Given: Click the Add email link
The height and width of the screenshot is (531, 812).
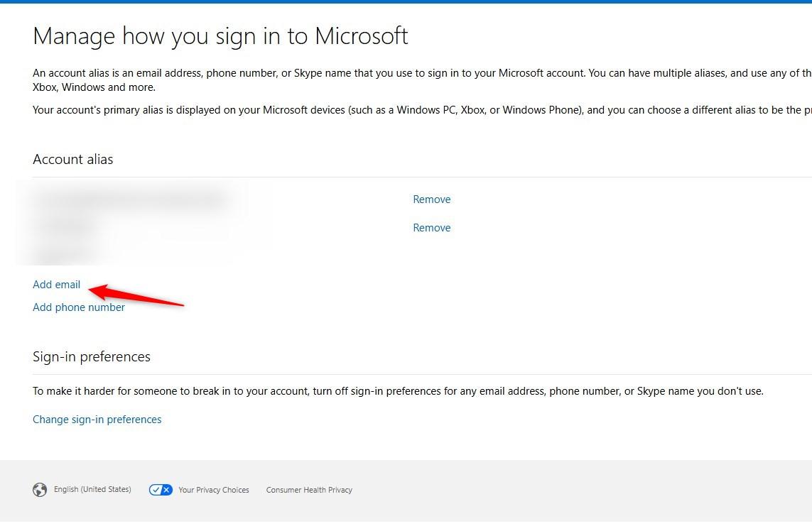Looking at the screenshot, I should [x=56, y=285].
